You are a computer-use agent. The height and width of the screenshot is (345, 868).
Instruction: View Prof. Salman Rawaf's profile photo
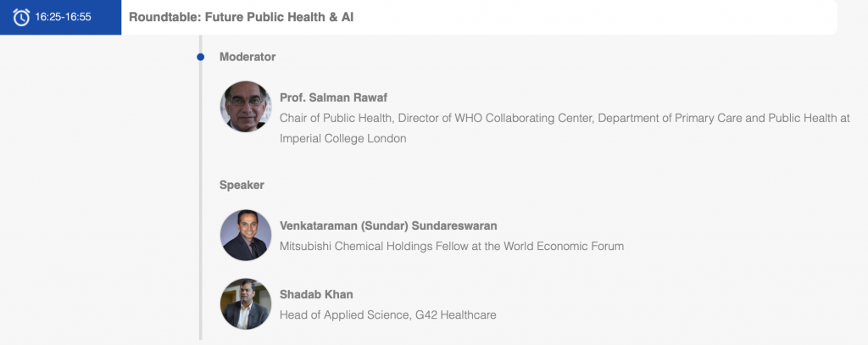pos(246,106)
